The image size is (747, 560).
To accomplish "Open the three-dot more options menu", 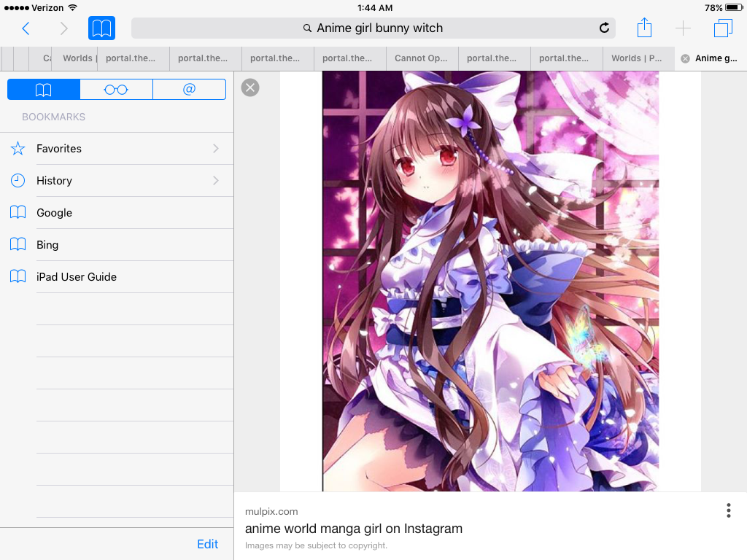I will click(729, 510).
